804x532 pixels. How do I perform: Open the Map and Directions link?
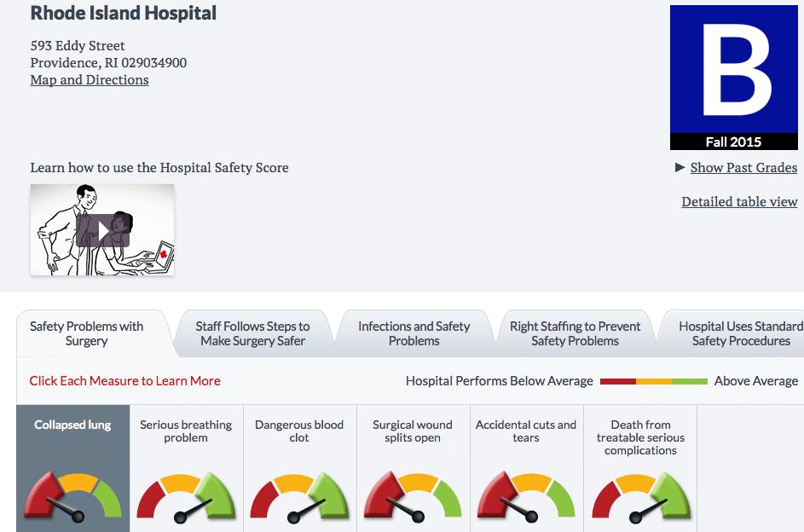tap(90, 80)
